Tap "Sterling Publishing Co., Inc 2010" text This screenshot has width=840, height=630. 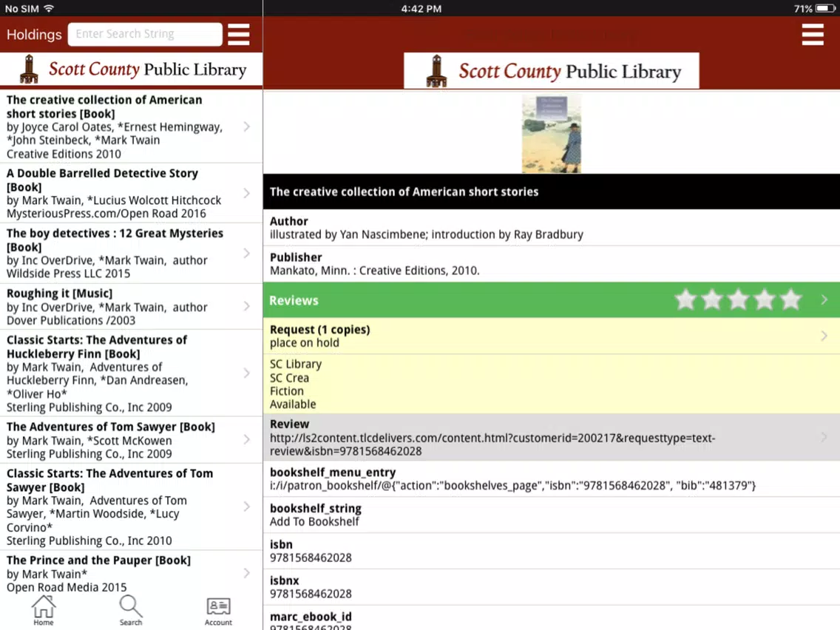[x=89, y=541]
